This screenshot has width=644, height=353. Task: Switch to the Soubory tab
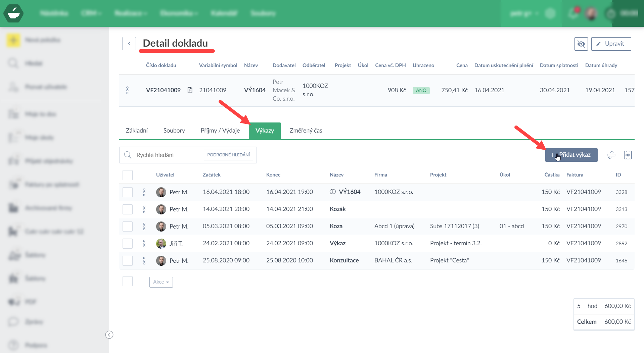(x=174, y=131)
